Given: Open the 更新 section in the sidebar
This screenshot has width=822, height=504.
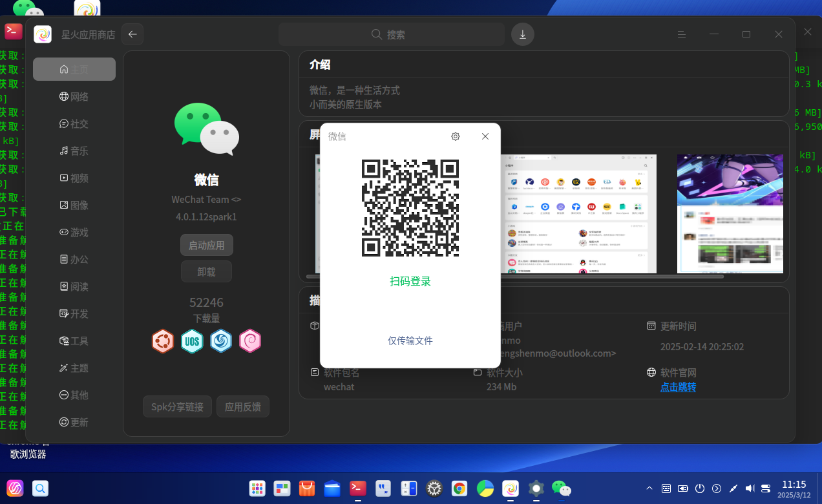Looking at the screenshot, I should point(74,422).
